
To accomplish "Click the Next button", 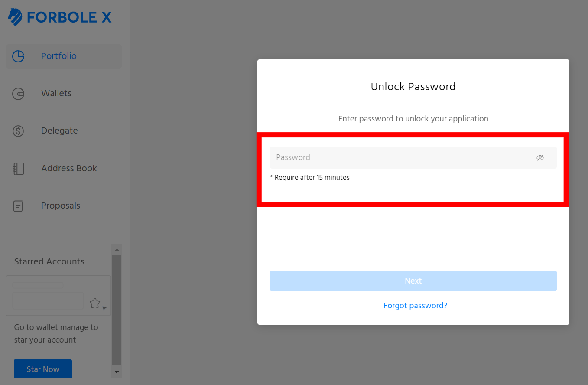I will [413, 281].
